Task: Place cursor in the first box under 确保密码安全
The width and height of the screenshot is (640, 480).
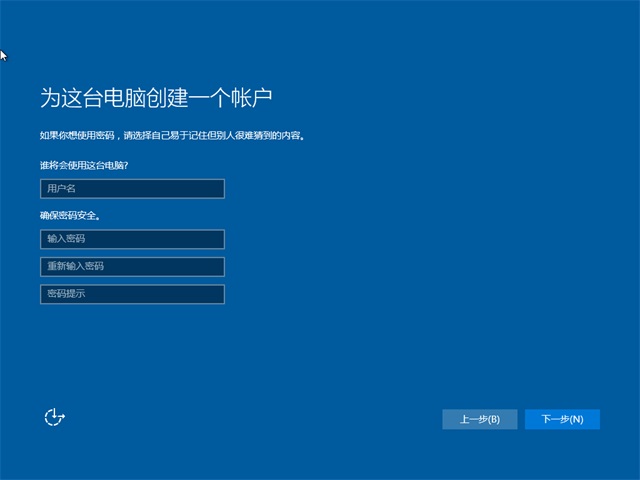Action: [132, 239]
